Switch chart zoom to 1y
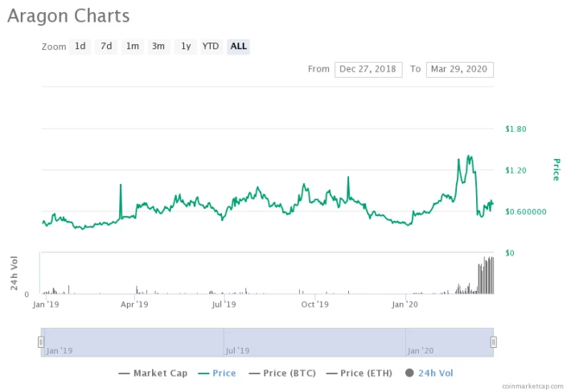Viewport: 571px width, 392px height. (185, 47)
